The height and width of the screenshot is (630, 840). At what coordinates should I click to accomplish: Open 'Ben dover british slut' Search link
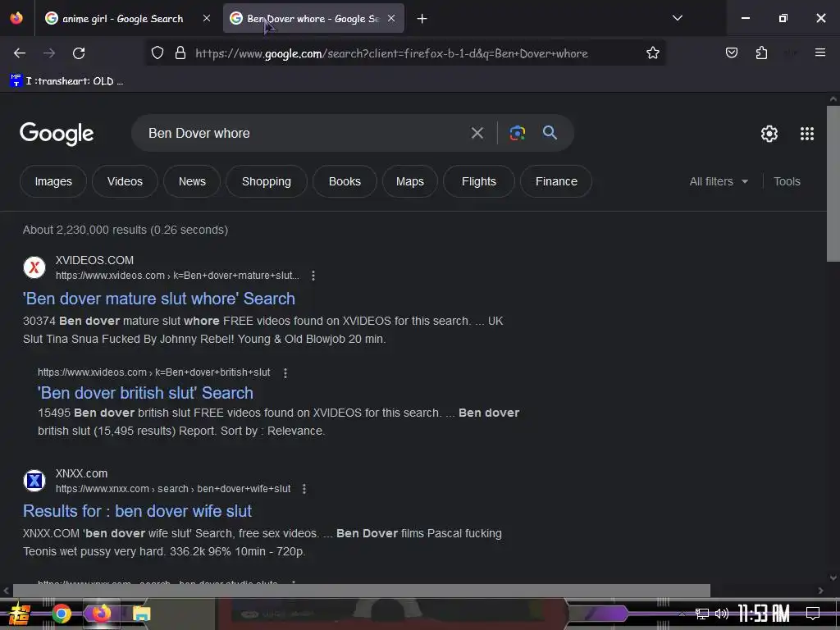[145, 393]
